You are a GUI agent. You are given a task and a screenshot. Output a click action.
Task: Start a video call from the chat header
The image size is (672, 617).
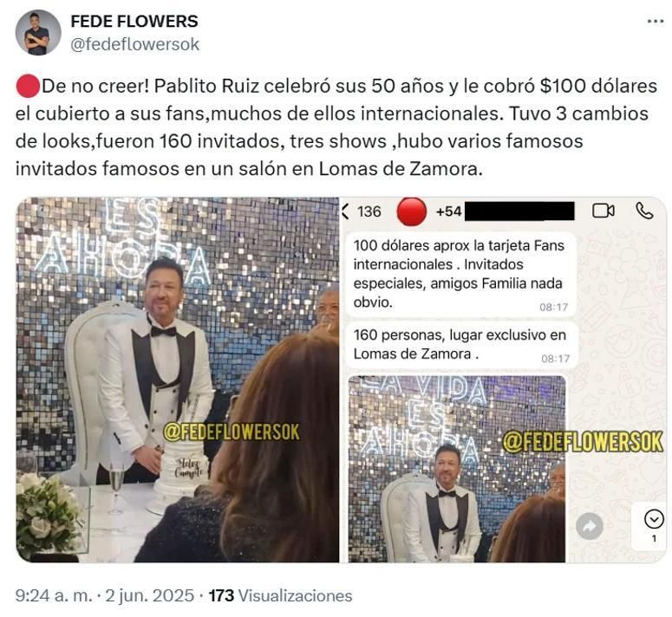[603, 211]
